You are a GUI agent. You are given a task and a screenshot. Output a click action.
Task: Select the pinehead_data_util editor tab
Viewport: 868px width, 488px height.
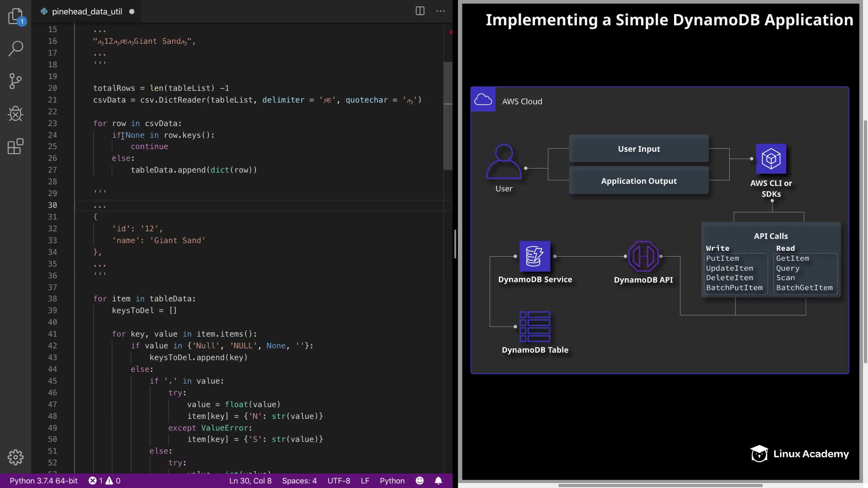coord(87,12)
